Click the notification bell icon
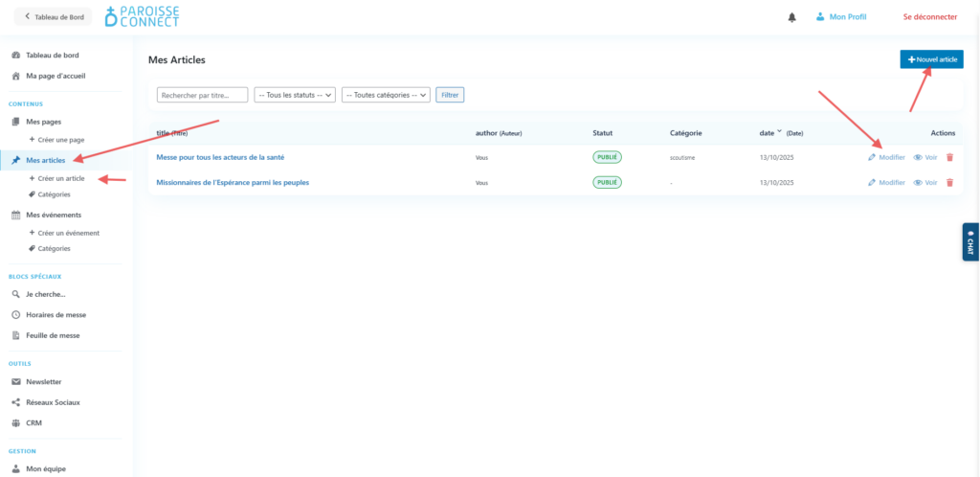 click(791, 17)
